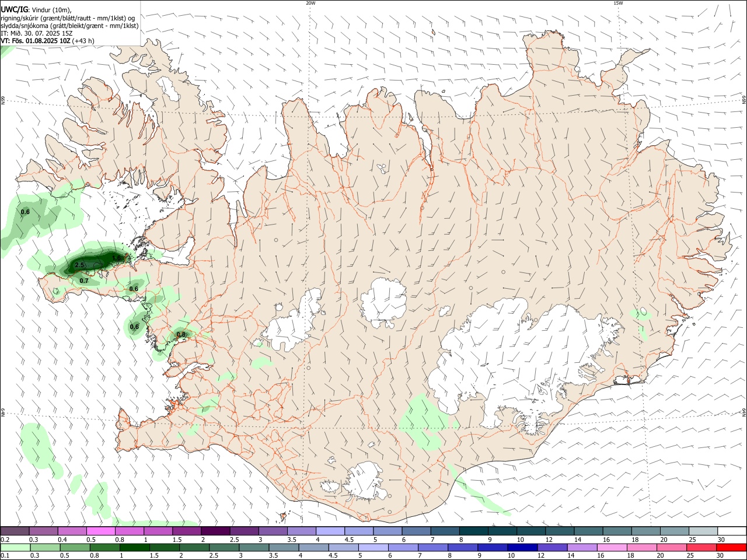Select top legend swatch between 3 and 3.5
The height and width of the screenshot is (560, 747).
click(x=273, y=531)
